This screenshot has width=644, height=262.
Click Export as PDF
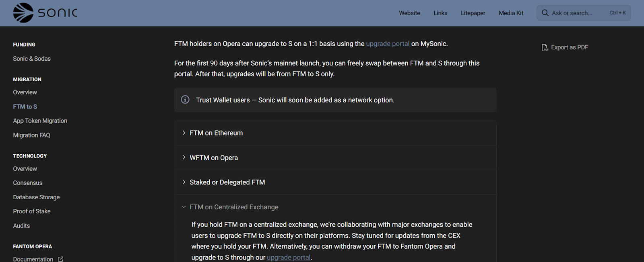(565, 47)
